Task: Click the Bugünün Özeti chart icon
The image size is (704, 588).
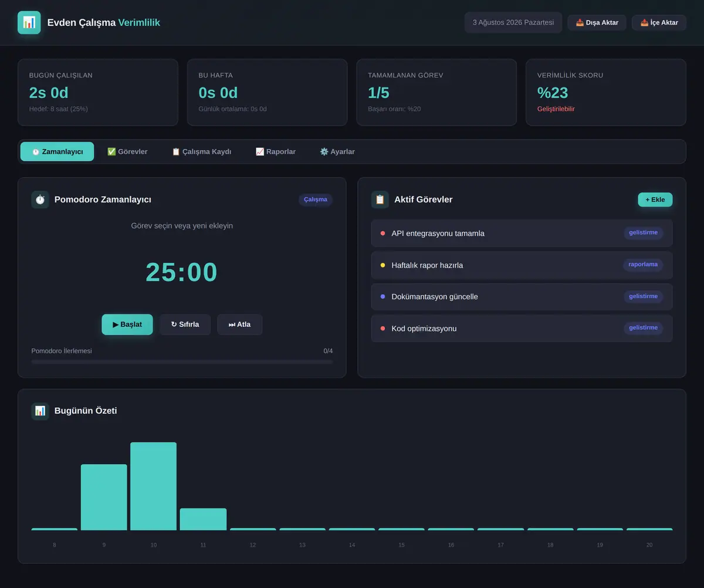Action: click(40, 411)
